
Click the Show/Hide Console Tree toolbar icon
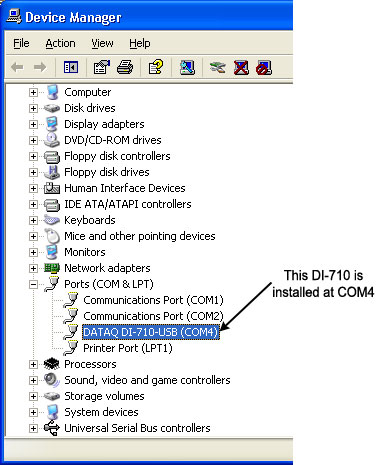point(71,67)
